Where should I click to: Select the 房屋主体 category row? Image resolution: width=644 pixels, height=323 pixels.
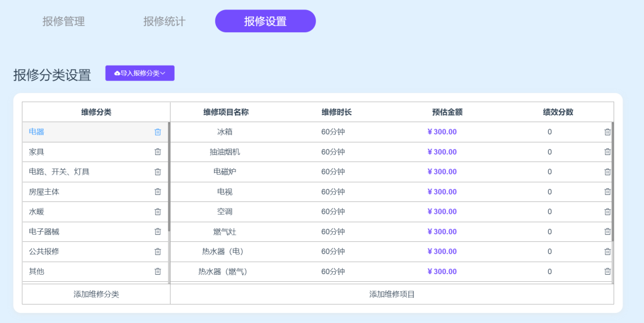95,192
